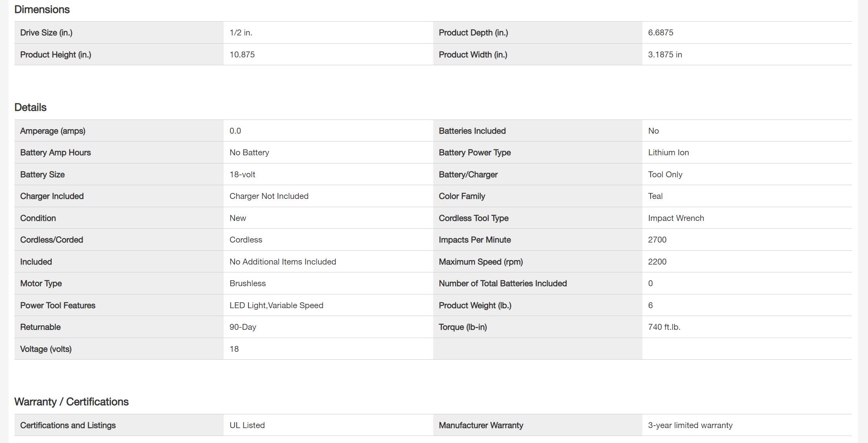Select the UL Listed certification value

[247, 425]
